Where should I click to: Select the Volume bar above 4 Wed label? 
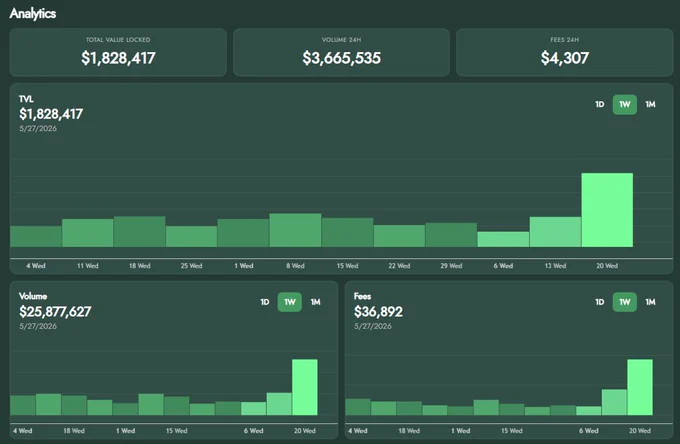[x=23, y=405]
